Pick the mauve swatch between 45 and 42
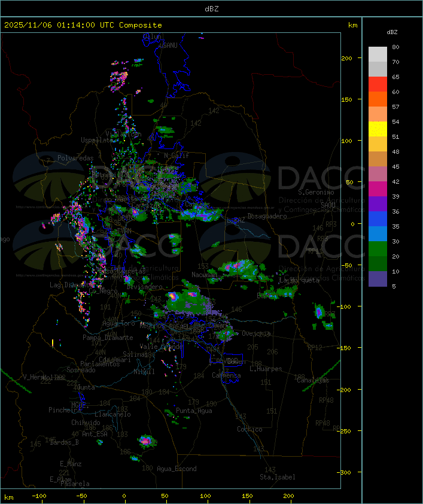This screenshot has width=423, height=504. 378,174
